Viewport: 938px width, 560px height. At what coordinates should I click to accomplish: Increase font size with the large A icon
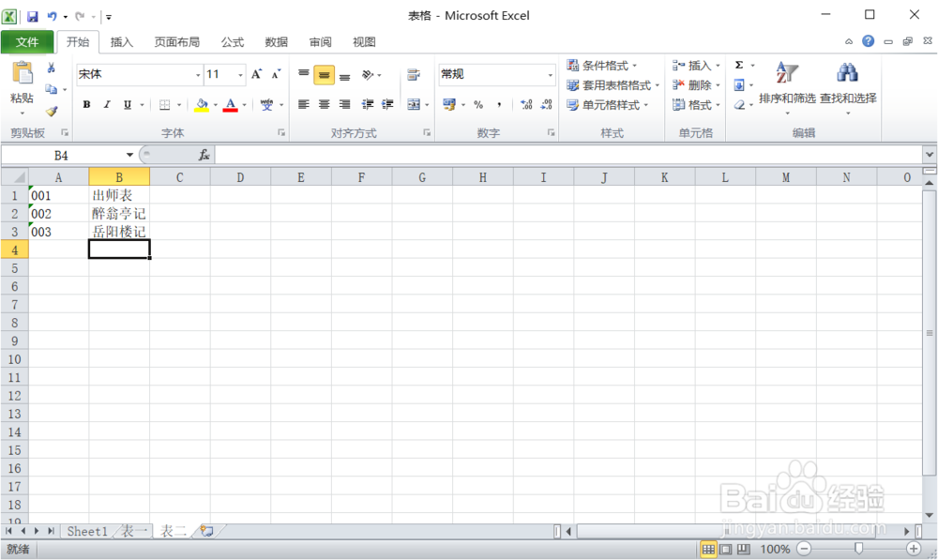[x=257, y=74]
